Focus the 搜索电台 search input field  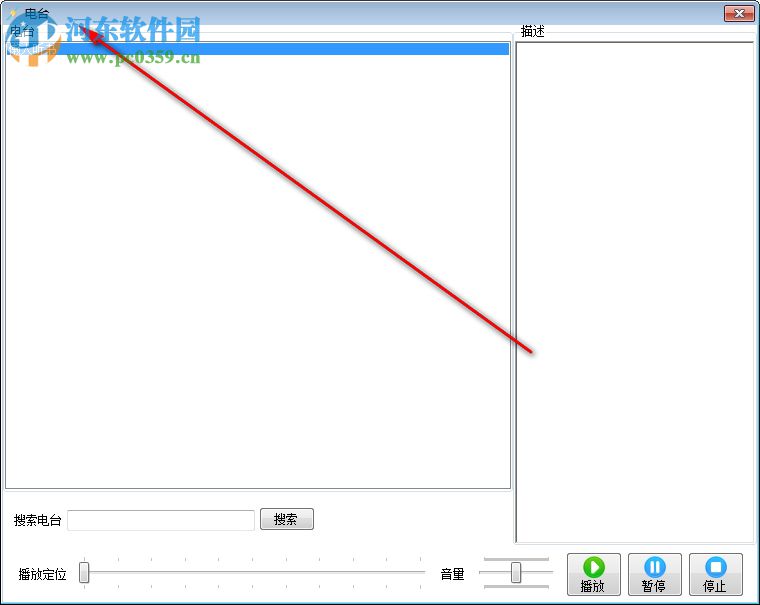pyautogui.click(x=160, y=520)
